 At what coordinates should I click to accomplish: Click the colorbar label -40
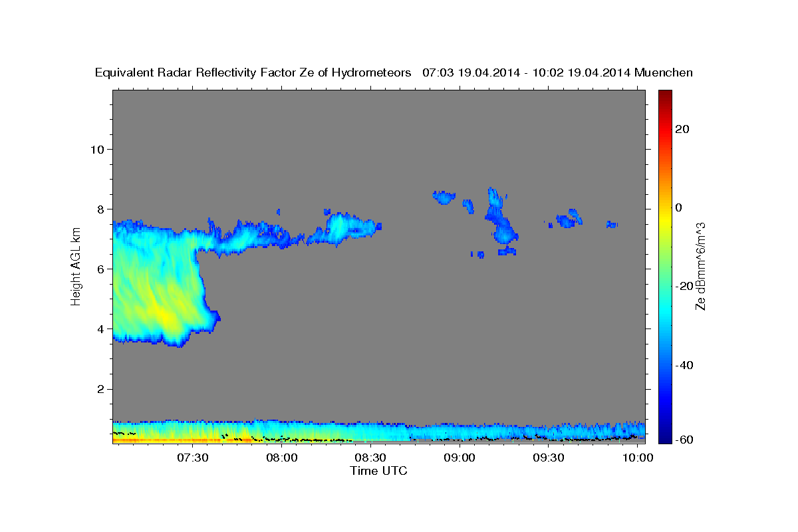tap(685, 365)
